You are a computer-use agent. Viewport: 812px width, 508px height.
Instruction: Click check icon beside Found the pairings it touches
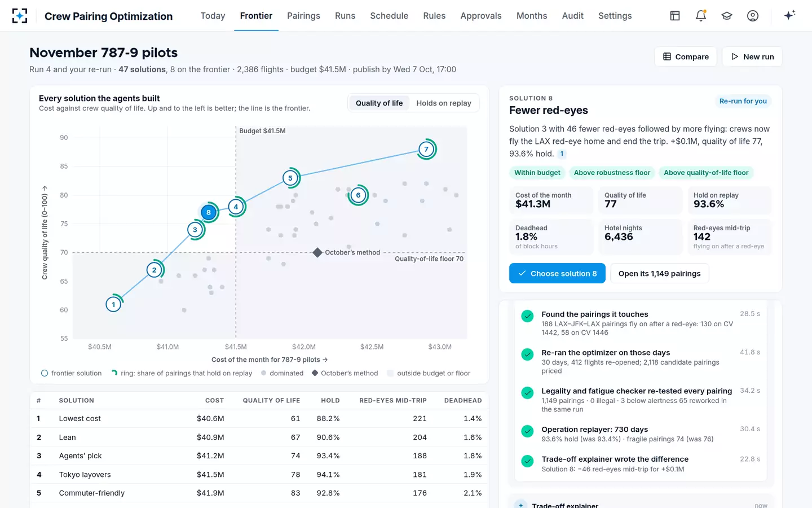tap(527, 316)
